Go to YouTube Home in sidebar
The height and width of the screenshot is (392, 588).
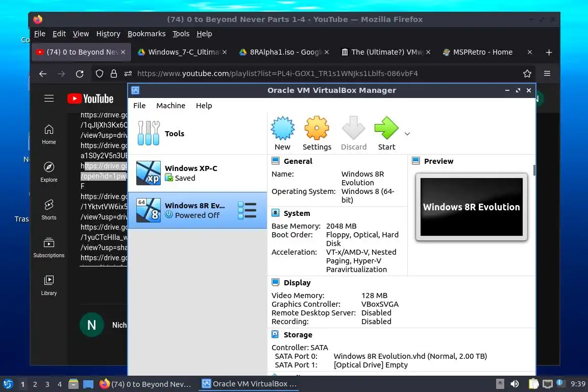49,135
